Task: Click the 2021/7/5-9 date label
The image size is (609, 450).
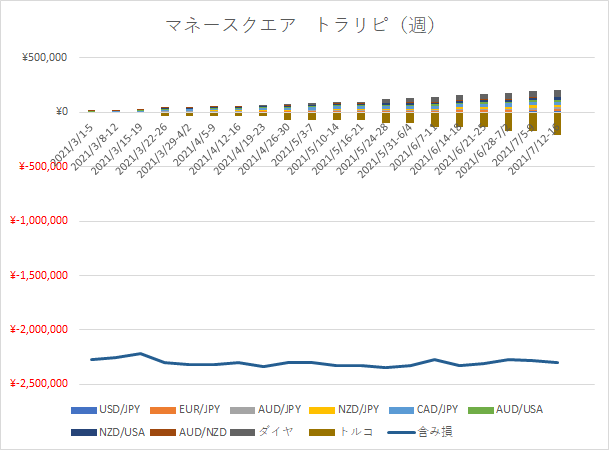Action: (513, 145)
